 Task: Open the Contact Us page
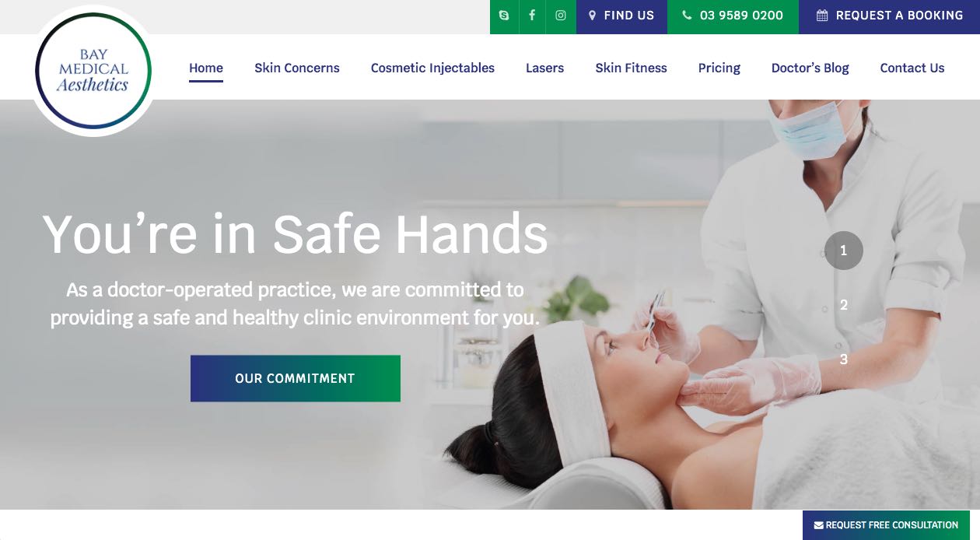(x=912, y=68)
